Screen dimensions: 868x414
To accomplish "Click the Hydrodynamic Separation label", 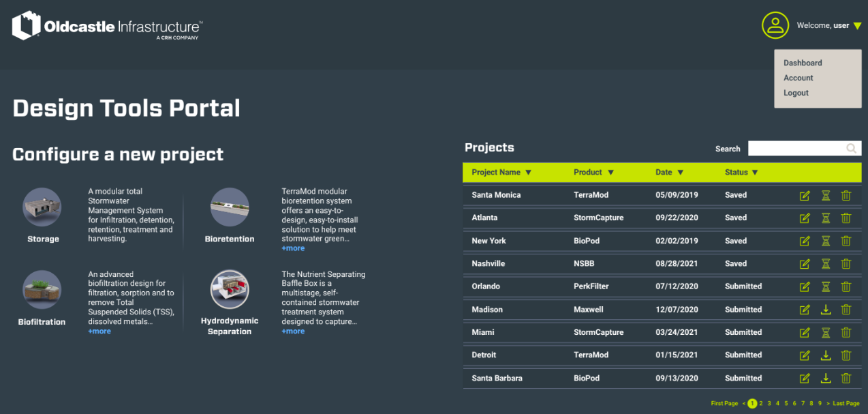I will [x=230, y=326].
